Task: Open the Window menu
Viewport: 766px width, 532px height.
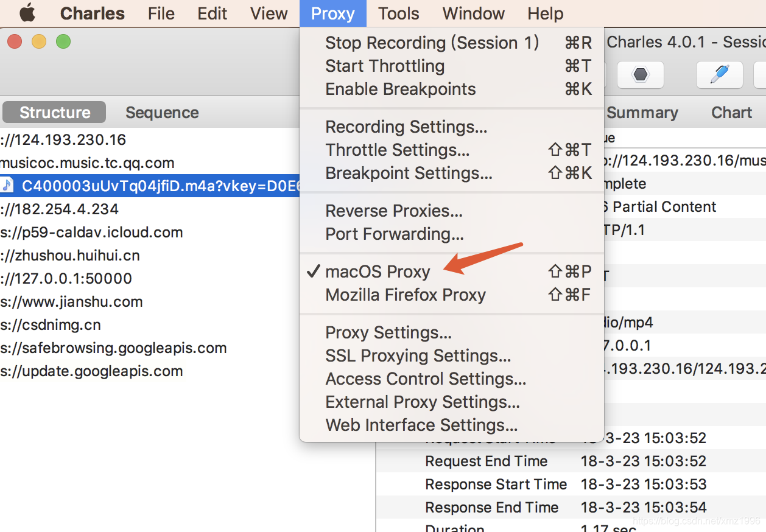Action: (474, 13)
